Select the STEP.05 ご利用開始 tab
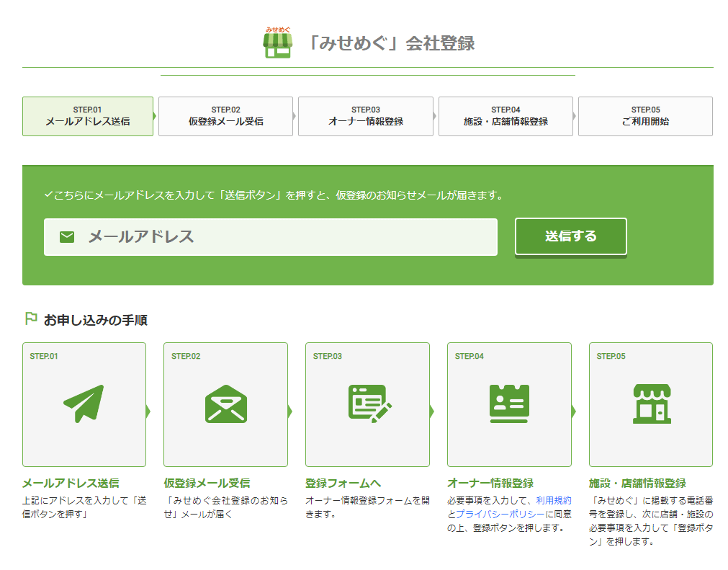 click(x=645, y=116)
